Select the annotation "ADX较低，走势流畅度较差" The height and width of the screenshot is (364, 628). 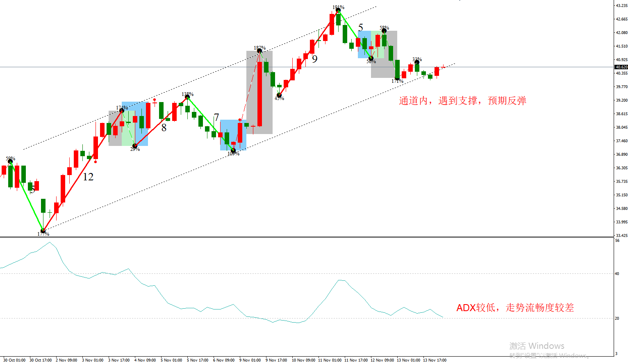pos(515,307)
